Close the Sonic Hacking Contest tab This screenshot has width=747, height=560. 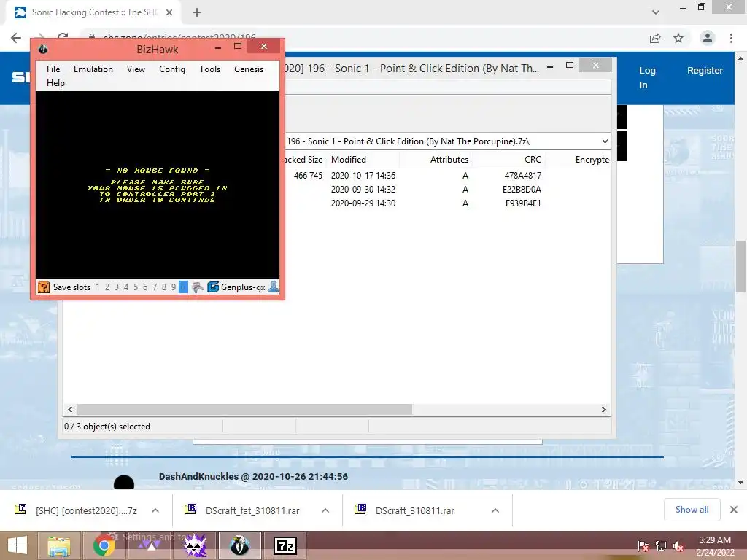tap(169, 12)
